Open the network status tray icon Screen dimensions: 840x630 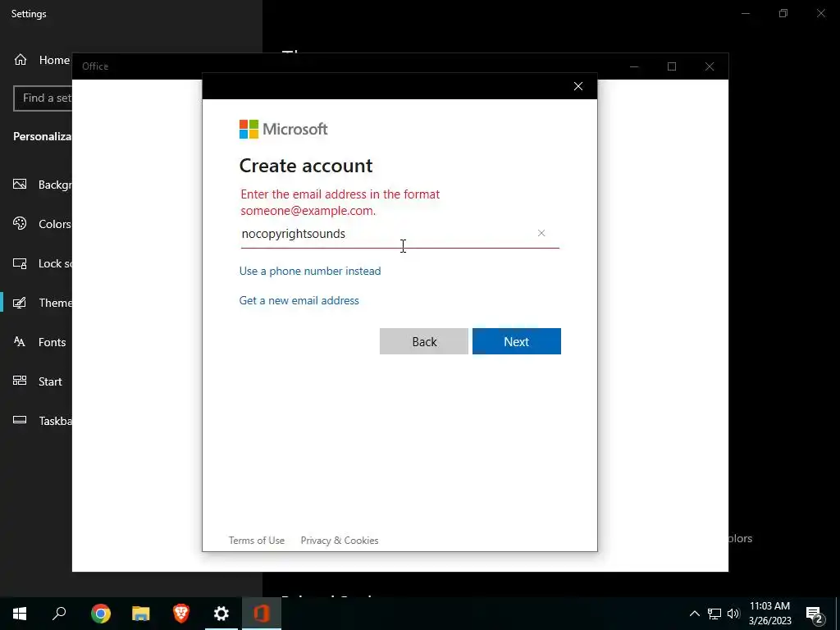714,614
